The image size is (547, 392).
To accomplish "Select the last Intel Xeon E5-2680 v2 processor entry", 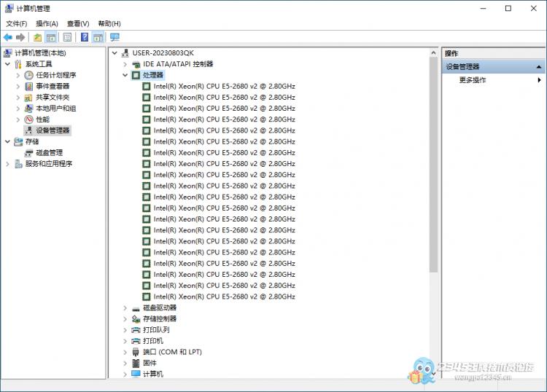I will 225,297.
